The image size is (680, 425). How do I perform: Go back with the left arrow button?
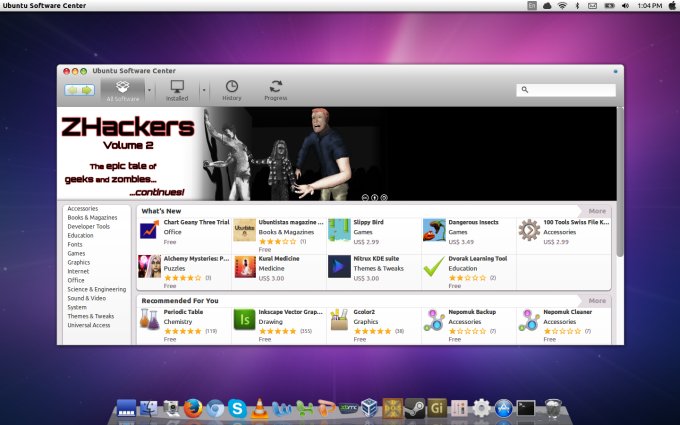(x=72, y=90)
